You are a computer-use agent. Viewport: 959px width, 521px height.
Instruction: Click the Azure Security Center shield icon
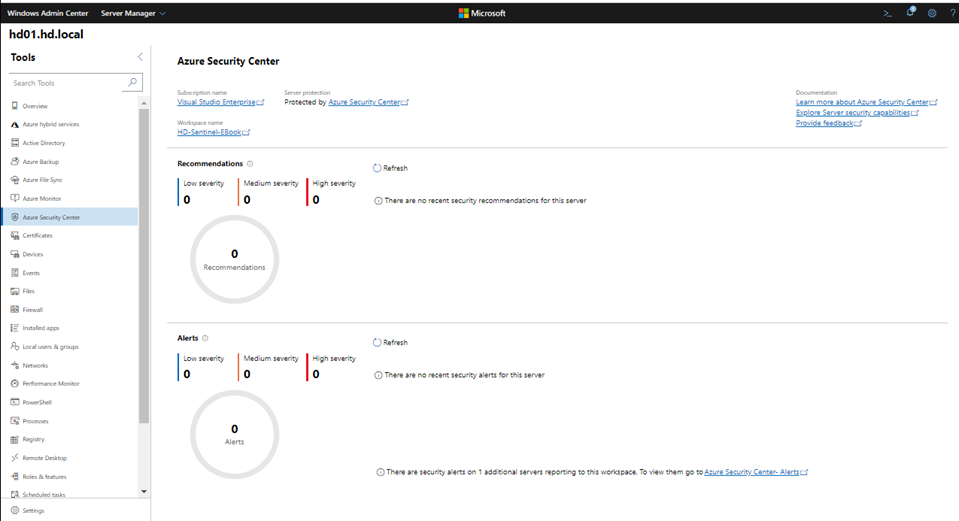15,217
